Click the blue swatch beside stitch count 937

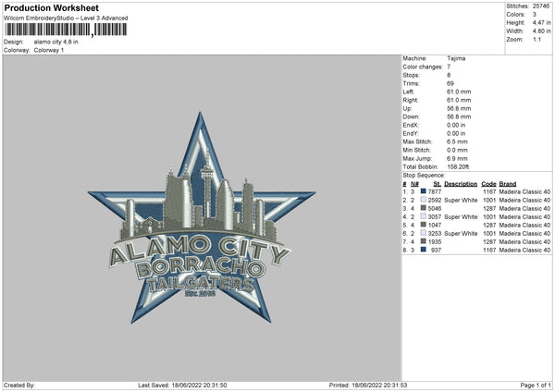tap(423, 250)
